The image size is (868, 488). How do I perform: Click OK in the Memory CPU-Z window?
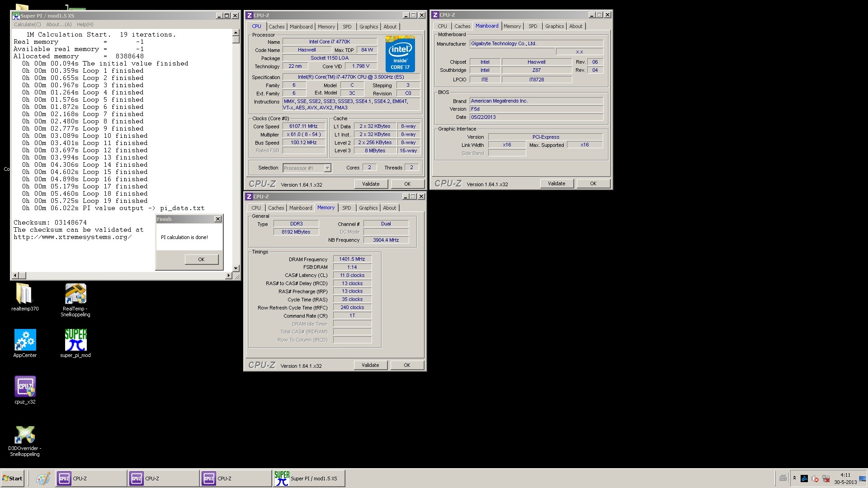click(x=407, y=365)
